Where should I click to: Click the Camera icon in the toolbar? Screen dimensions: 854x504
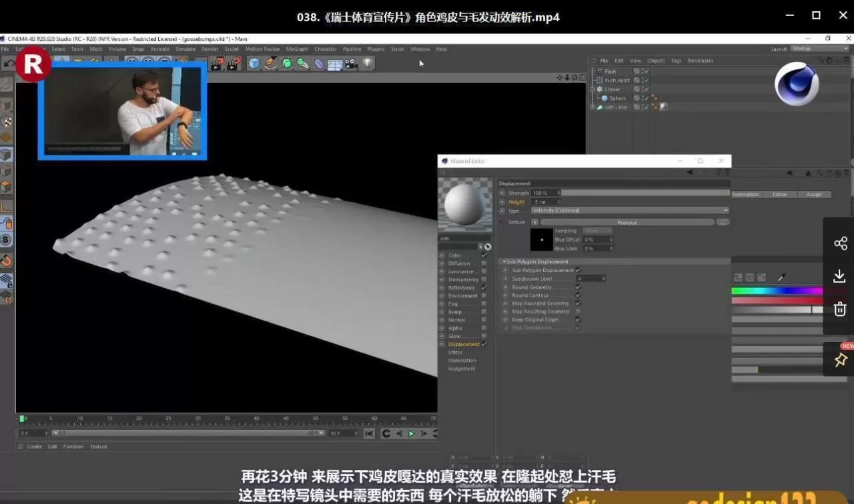350,63
